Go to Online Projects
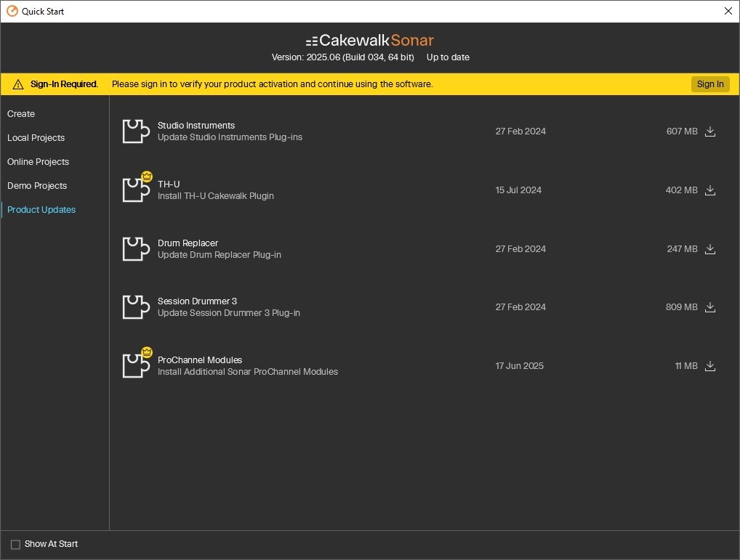This screenshot has height=560, width=740. coord(38,162)
